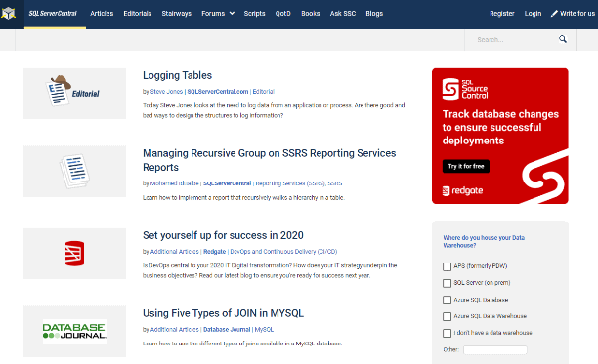Tick the SQL Server (on prem) checkbox
This screenshot has width=598, height=364.
(x=447, y=283)
